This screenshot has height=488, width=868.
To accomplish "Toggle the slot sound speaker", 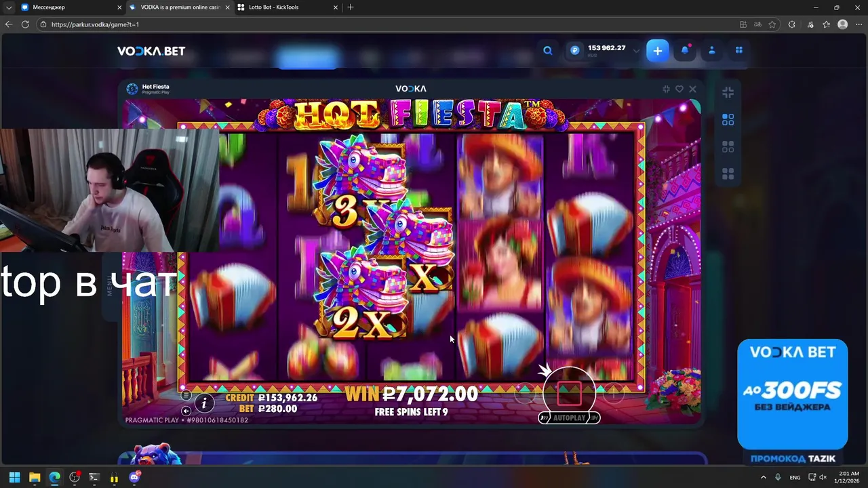I will point(186,411).
